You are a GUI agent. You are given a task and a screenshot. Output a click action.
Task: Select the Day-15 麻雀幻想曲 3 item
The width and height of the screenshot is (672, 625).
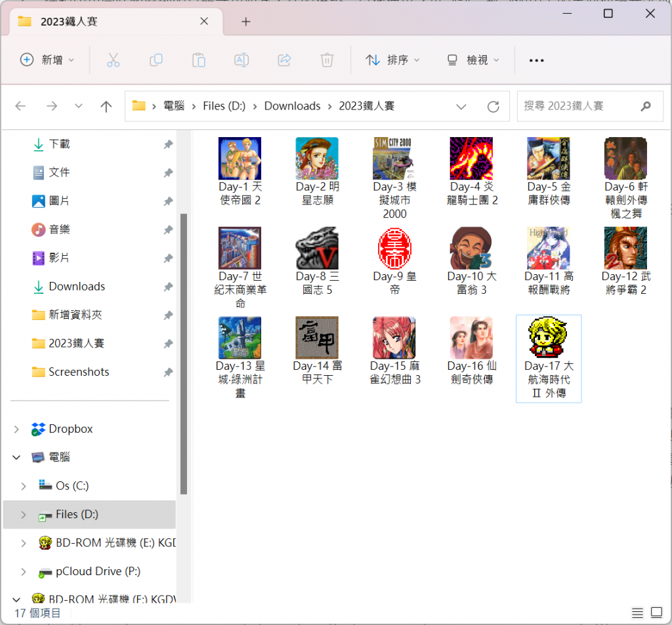(394, 351)
